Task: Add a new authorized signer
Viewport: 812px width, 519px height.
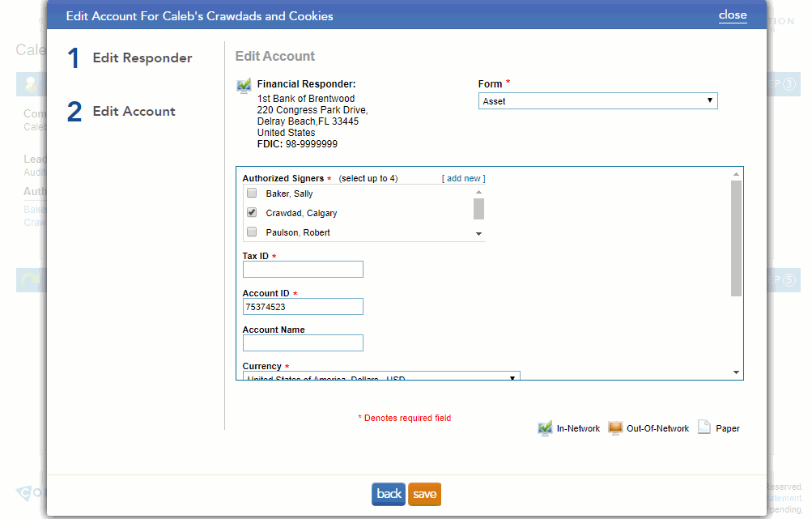Action: [x=461, y=177]
